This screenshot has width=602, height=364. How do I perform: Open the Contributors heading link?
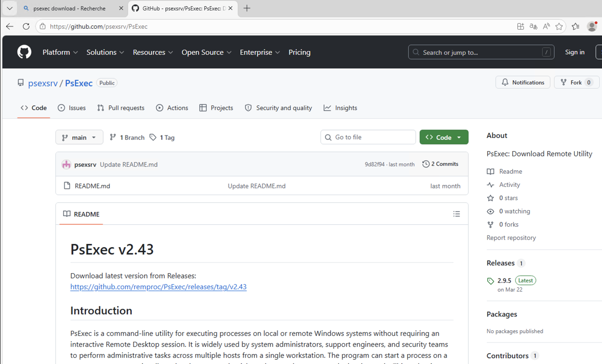point(513,356)
